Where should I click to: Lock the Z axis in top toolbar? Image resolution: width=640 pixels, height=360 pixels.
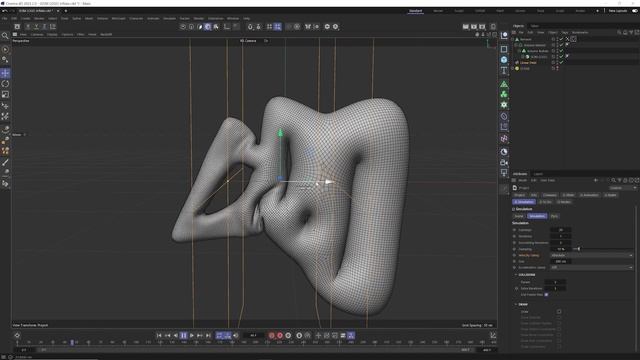tap(44, 27)
